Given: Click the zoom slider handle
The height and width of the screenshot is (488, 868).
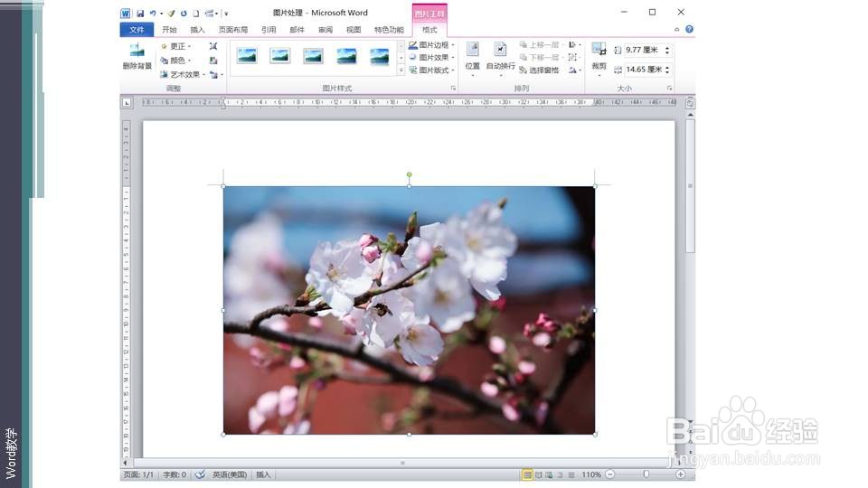Looking at the screenshot, I should (646, 474).
